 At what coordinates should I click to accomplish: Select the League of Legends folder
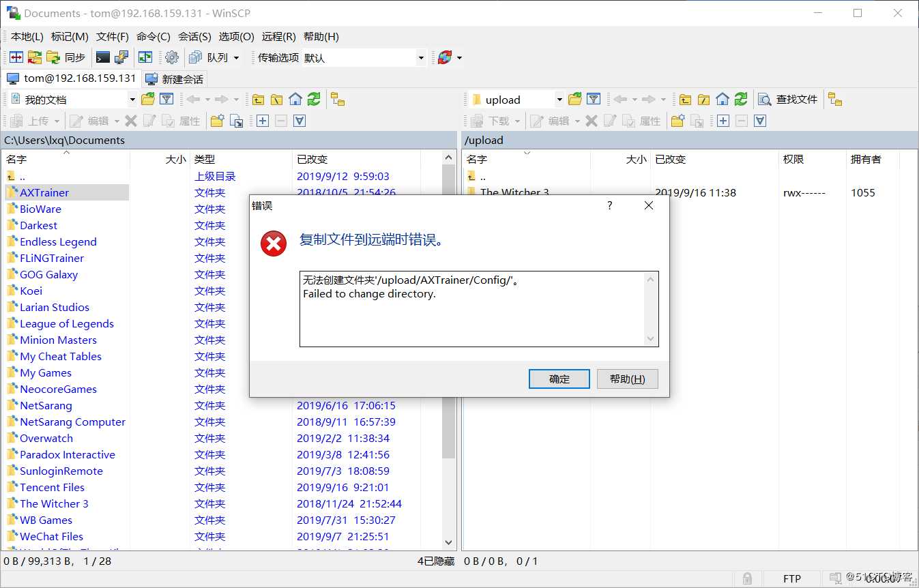click(x=67, y=324)
